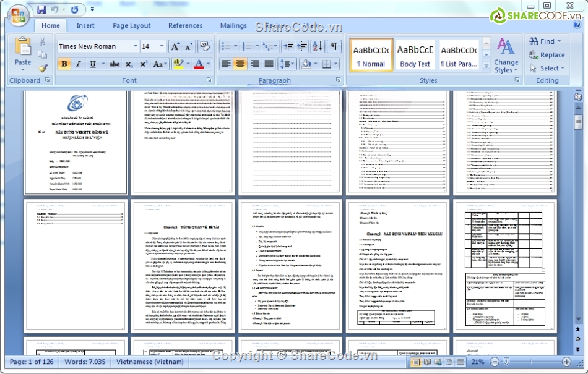This screenshot has width=588, height=374.
Task: Toggle subscript formatting
Action: [129, 64]
